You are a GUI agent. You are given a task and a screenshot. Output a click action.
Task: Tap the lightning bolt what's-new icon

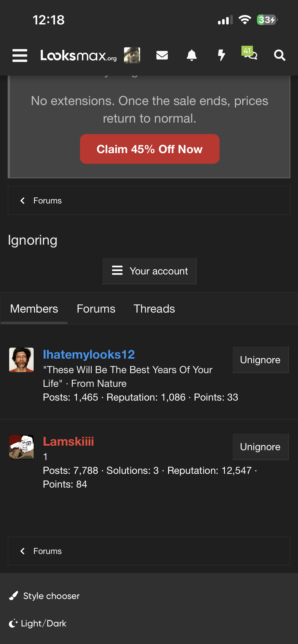click(221, 55)
